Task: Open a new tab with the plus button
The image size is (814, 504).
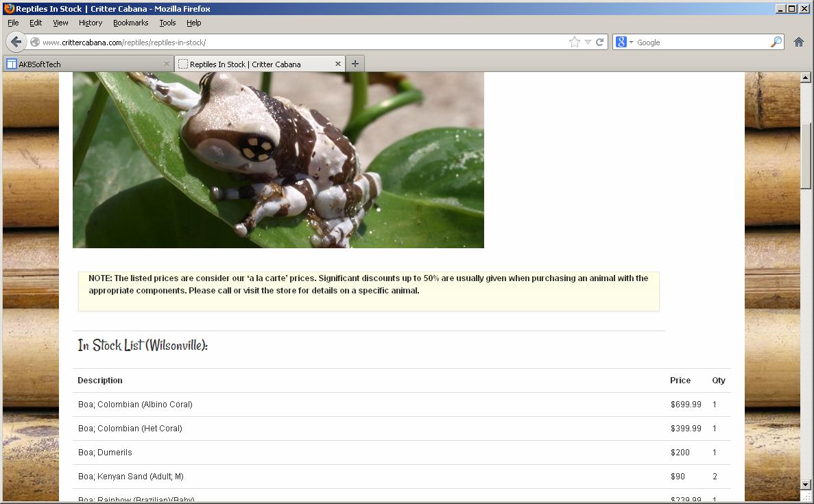Action: coord(355,64)
